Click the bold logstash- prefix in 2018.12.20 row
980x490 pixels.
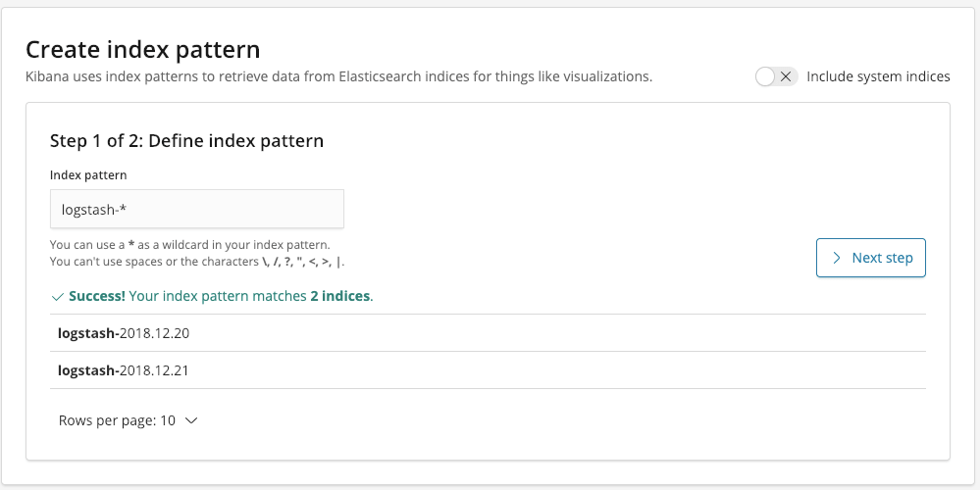(88, 333)
